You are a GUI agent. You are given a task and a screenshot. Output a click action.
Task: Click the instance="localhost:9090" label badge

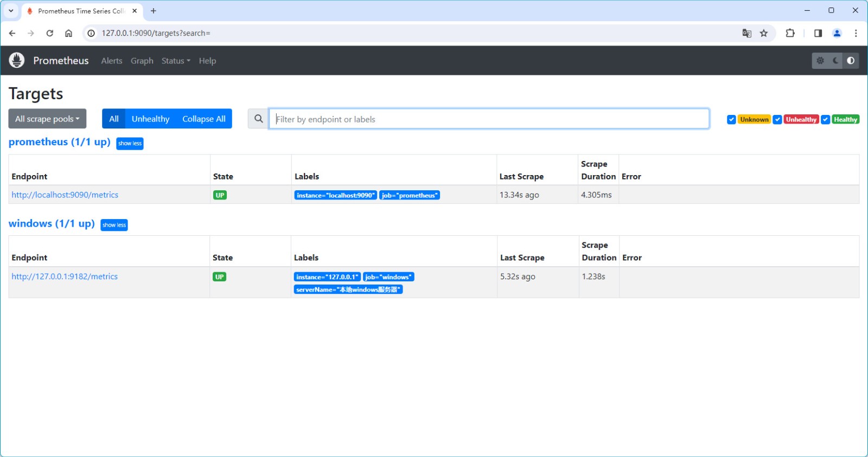(x=335, y=195)
